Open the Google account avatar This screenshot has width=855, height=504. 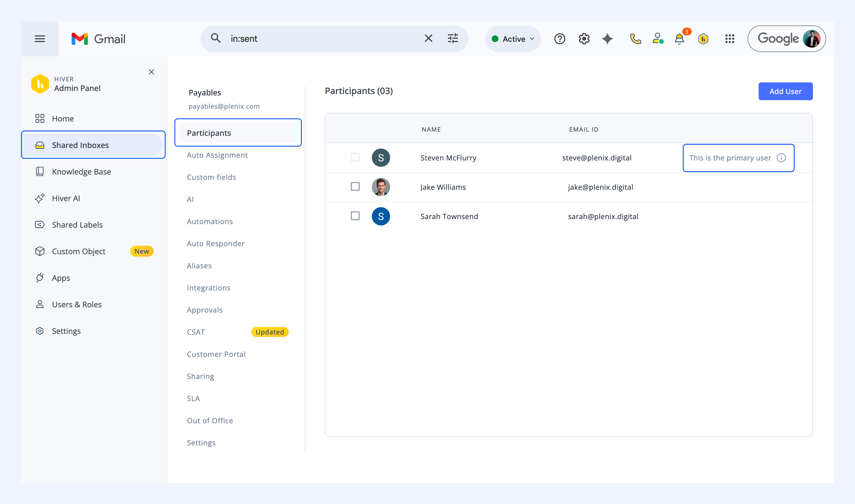[812, 39]
